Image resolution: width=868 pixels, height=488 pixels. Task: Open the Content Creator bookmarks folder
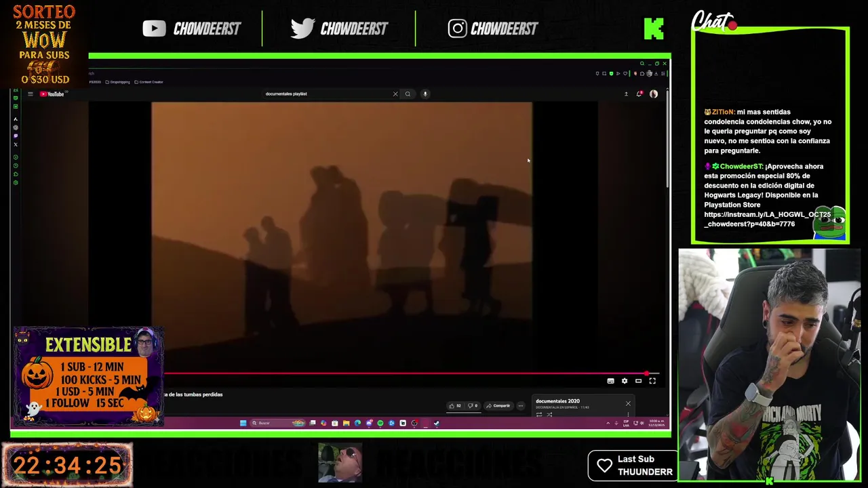click(x=149, y=82)
